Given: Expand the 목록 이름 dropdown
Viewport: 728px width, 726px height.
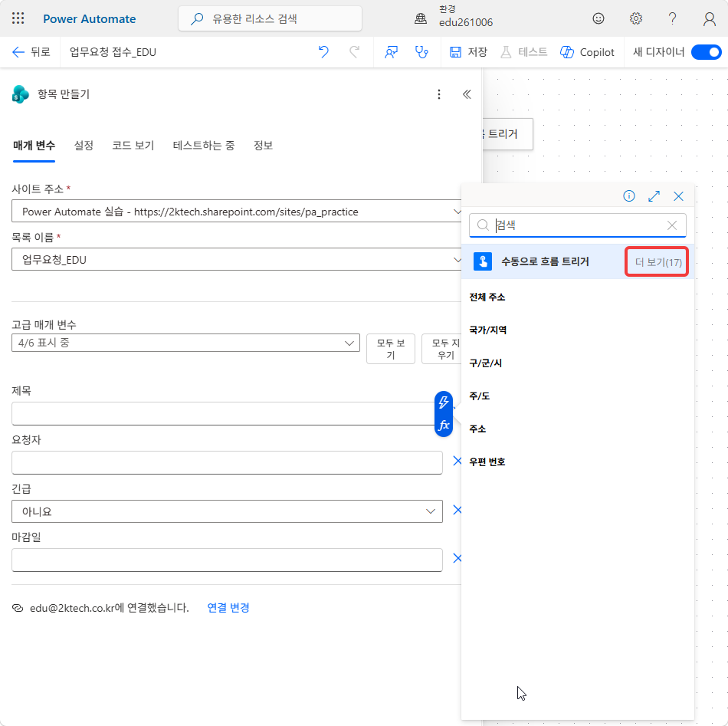Looking at the screenshot, I should (x=237, y=260).
